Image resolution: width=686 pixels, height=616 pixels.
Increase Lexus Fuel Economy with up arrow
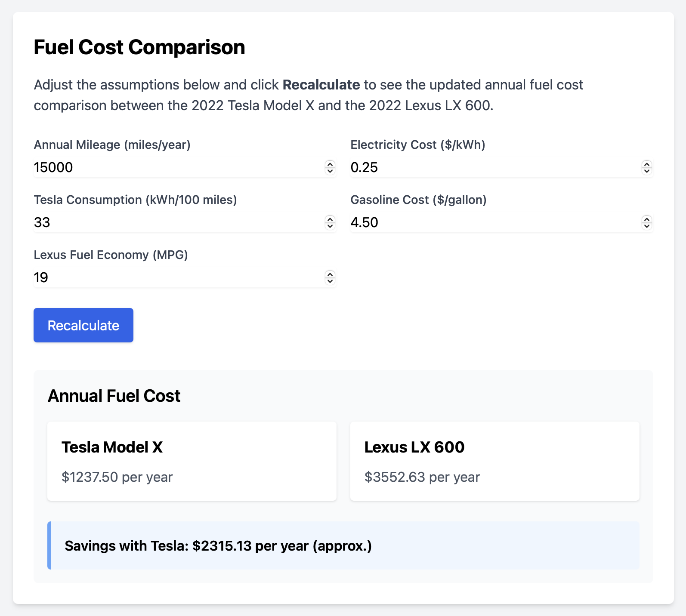point(330,274)
